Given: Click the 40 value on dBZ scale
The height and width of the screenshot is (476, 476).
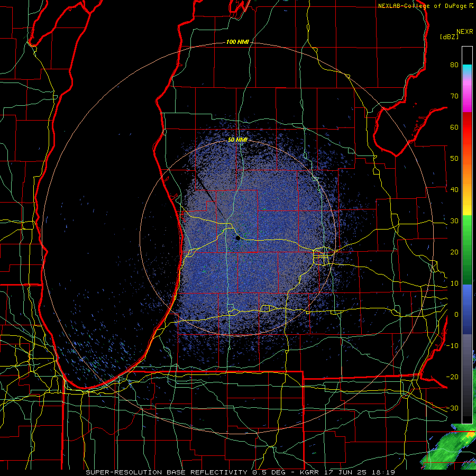Looking at the screenshot, I should [454, 189].
